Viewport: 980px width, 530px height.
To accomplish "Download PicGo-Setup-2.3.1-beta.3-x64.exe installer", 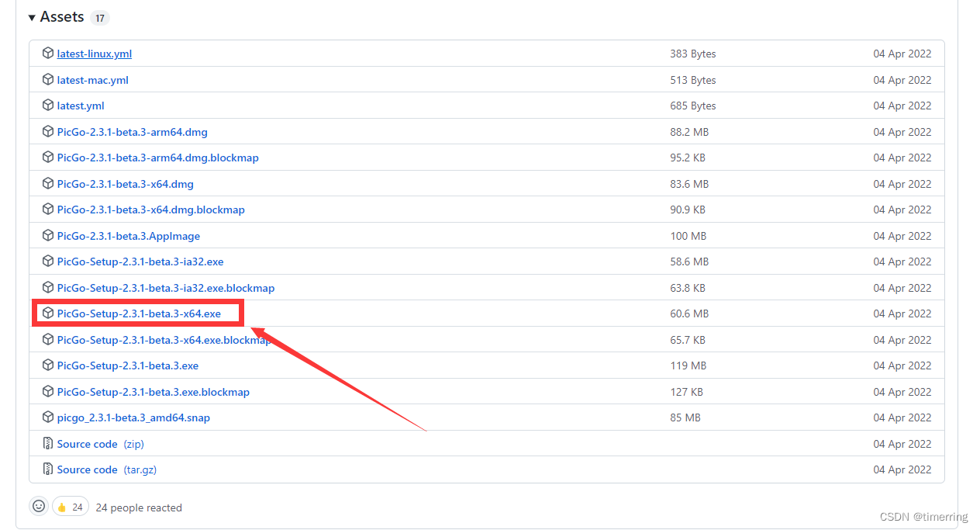I will tap(139, 313).
